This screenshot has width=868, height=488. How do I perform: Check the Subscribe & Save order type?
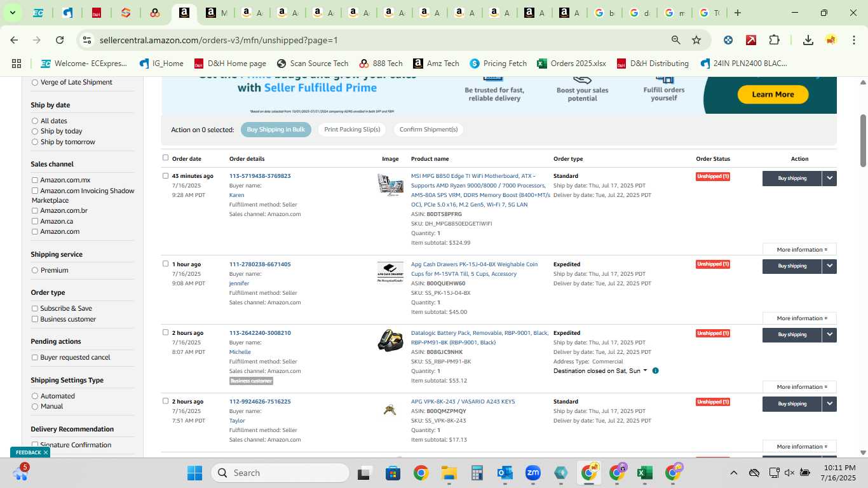pos(35,309)
